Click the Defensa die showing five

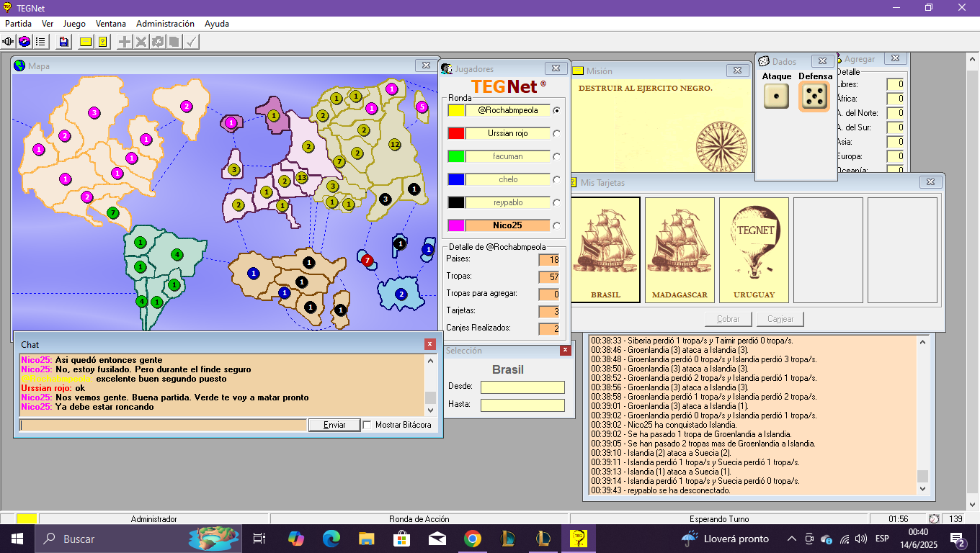pyautogui.click(x=814, y=96)
